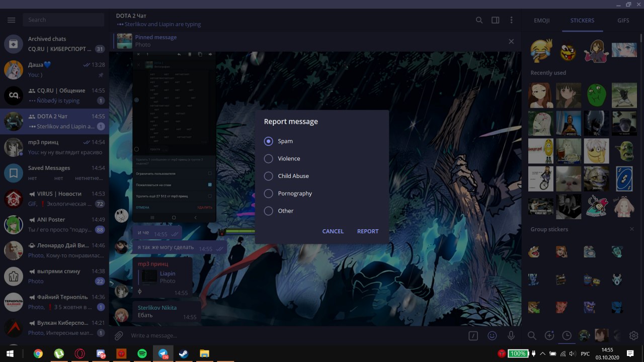Select the Spam radio option
This screenshot has height=362, width=644.
click(x=269, y=141)
